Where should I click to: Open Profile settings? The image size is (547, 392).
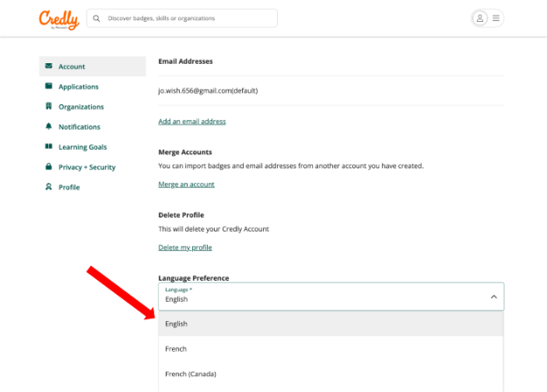(69, 188)
